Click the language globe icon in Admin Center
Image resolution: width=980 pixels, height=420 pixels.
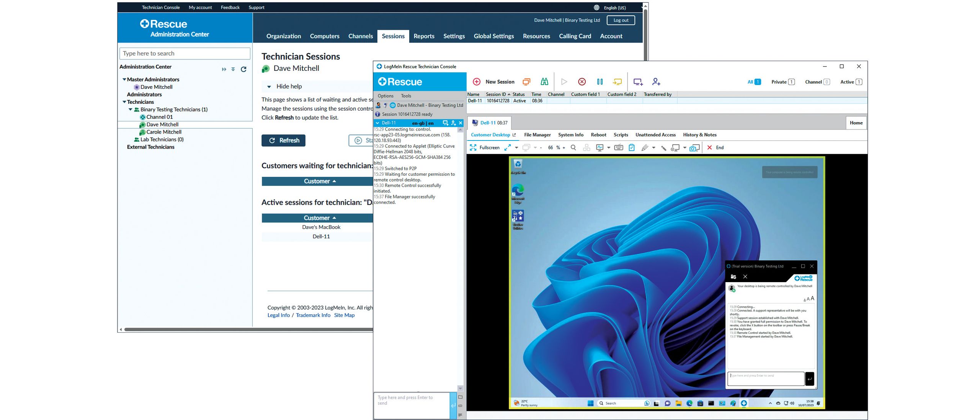point(596,8)
